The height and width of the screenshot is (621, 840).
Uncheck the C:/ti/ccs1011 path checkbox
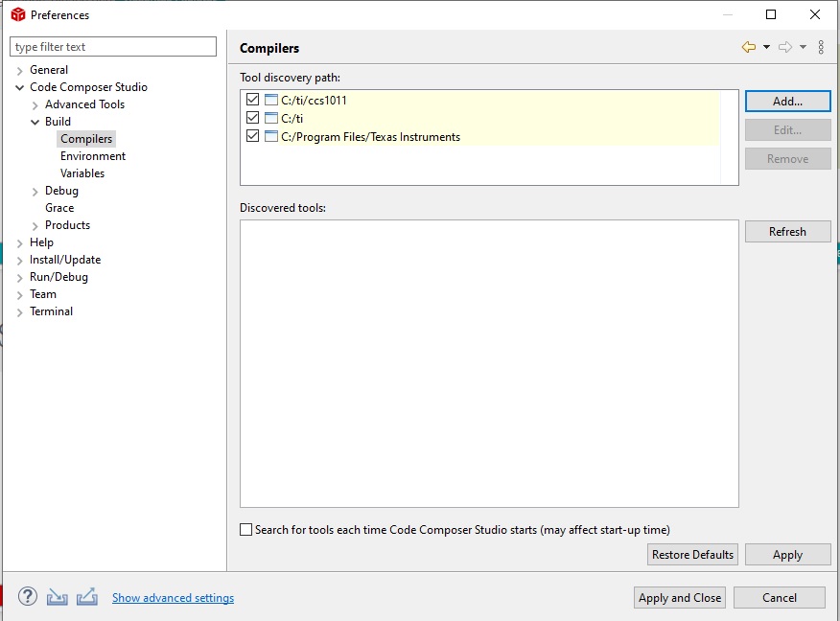click(253, 101)
